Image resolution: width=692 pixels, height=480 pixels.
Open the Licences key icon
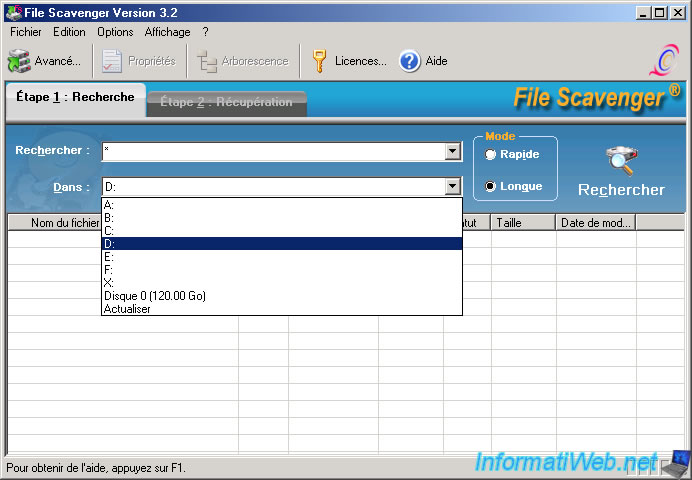[320, 61]
